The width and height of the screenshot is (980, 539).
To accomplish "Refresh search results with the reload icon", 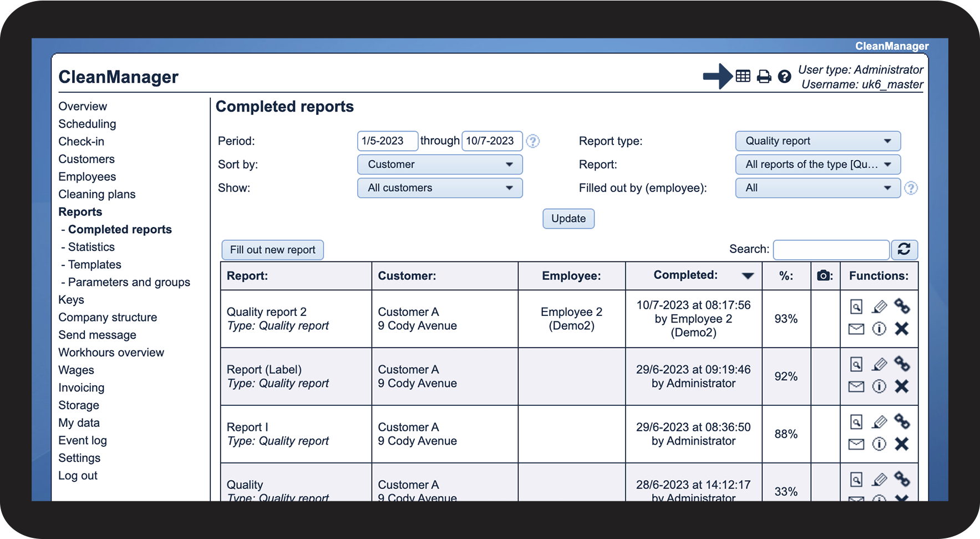I will 904,249.
